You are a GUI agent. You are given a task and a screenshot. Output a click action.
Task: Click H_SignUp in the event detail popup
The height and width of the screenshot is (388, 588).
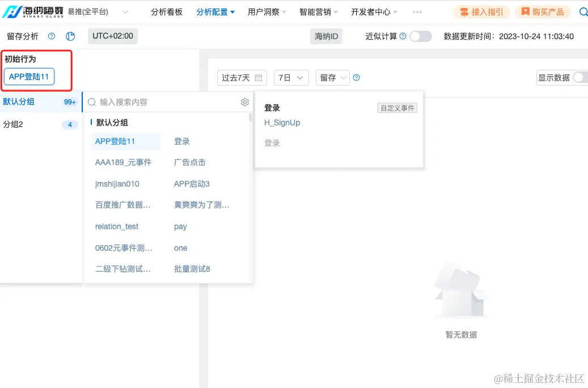(282, 123)
